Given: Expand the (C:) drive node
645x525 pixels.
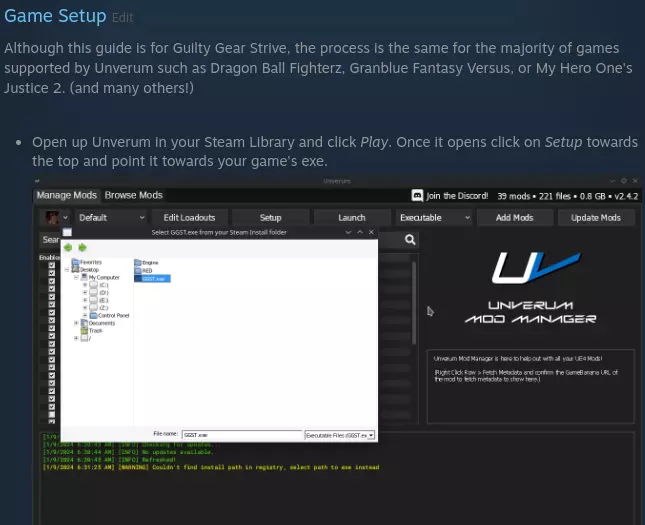Looking at the screenshot, I should click(85, 285).
